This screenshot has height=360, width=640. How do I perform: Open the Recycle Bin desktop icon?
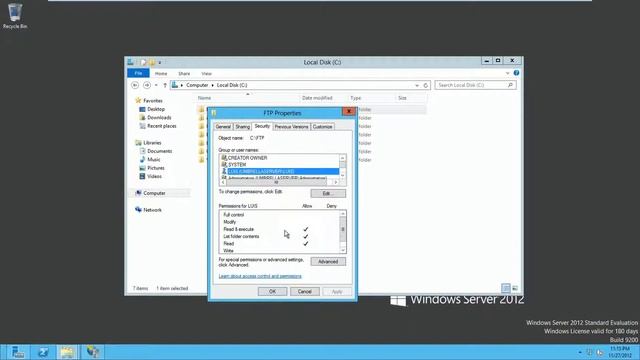(x=15, y=16)
